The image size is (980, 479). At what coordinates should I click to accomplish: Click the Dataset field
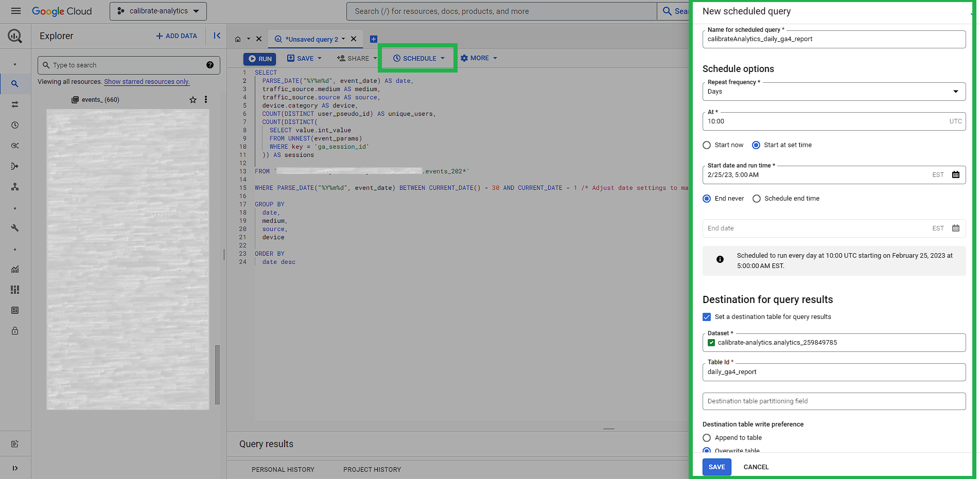834,343
